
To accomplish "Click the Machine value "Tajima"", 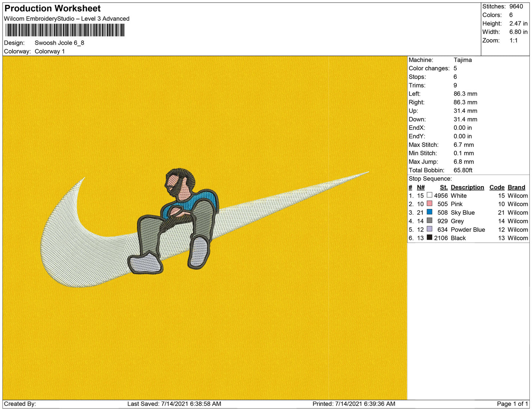I will click(x=463, y=60).
